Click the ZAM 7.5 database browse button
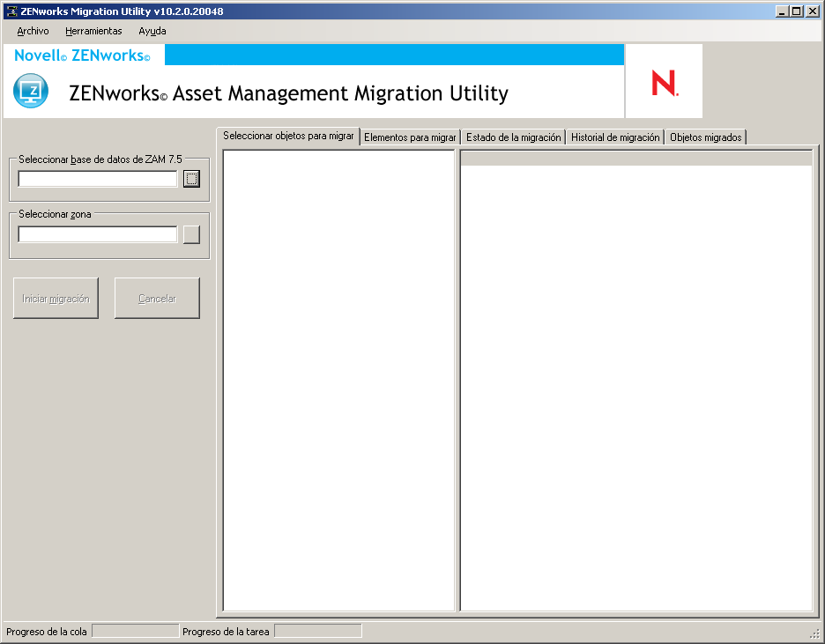Screen dimensions: 825x644 coord(191,179)
